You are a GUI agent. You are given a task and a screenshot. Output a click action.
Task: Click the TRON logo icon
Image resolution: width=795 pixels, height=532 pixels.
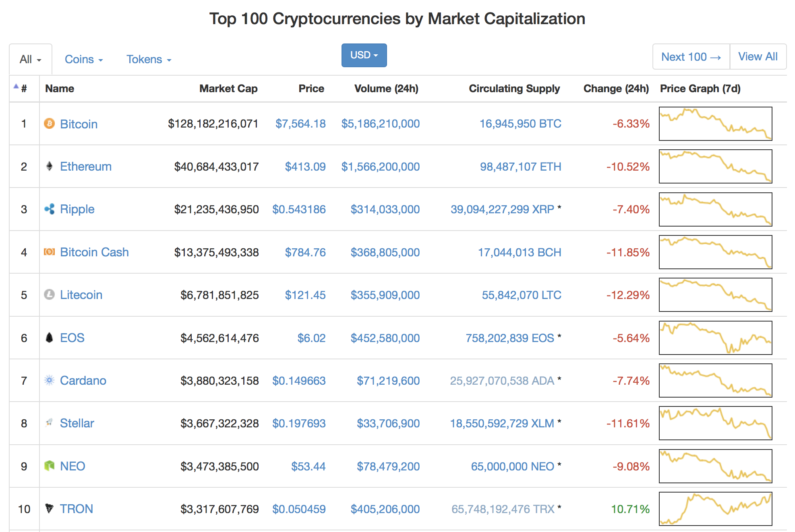pyautogui.click(x=49, y=509)
